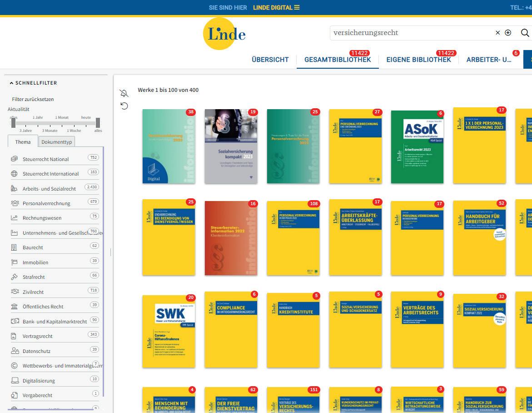
Task: Click the Arbeits- und Sozialrecht icon
Action: [14, 188]
